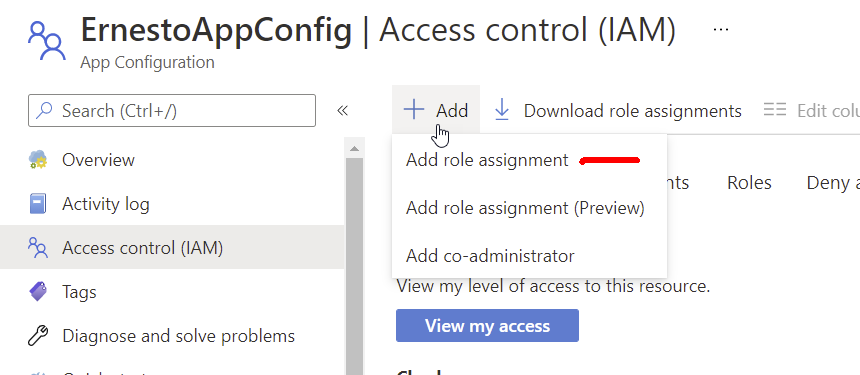Click the plus icon of the Add button

414,110
